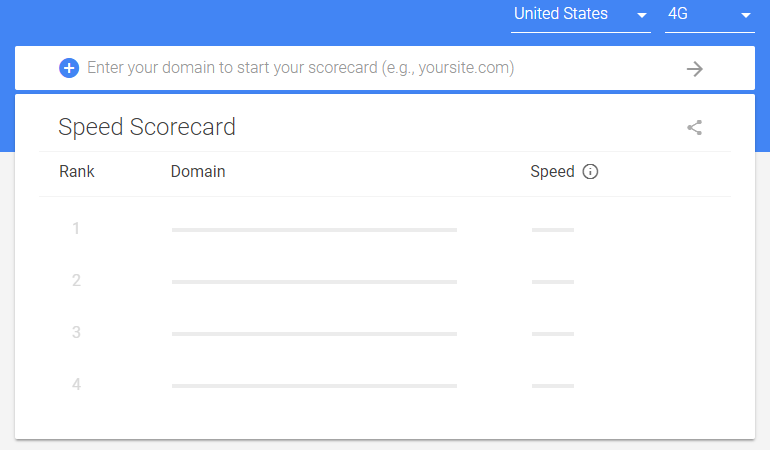Select rank 2 placeholder row
Viewport: 770px width, 450px height.
click(x=385, y=281)
